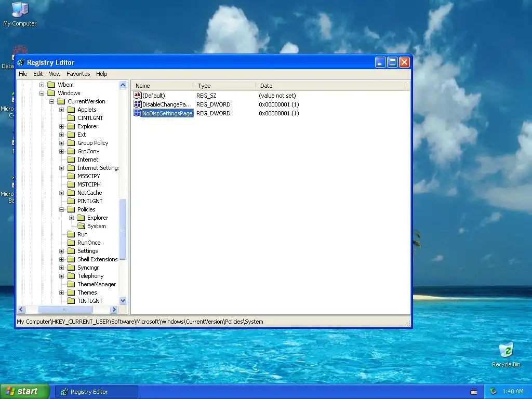The image size is (532, 399).
Task: Click the DisableChangePassword DWORD value icon
Action: (x=137, y=104)
